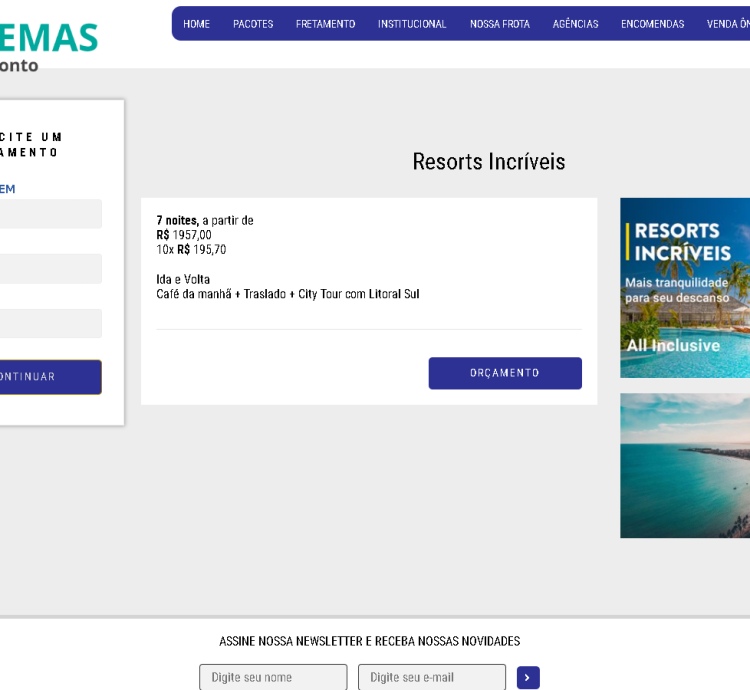Select FRETAMENTO in the navigation bar

tap(325, 24)
